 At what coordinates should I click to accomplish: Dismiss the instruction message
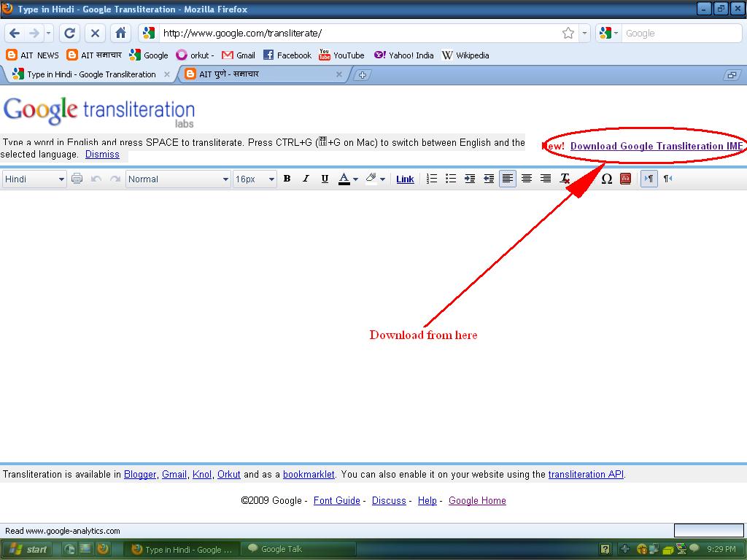(102, 155)
